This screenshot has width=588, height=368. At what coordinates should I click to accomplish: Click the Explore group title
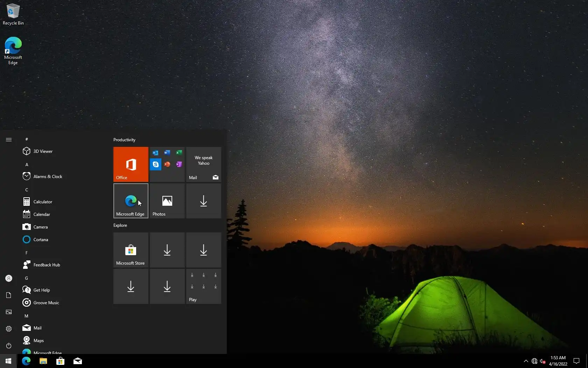point(120,225)
